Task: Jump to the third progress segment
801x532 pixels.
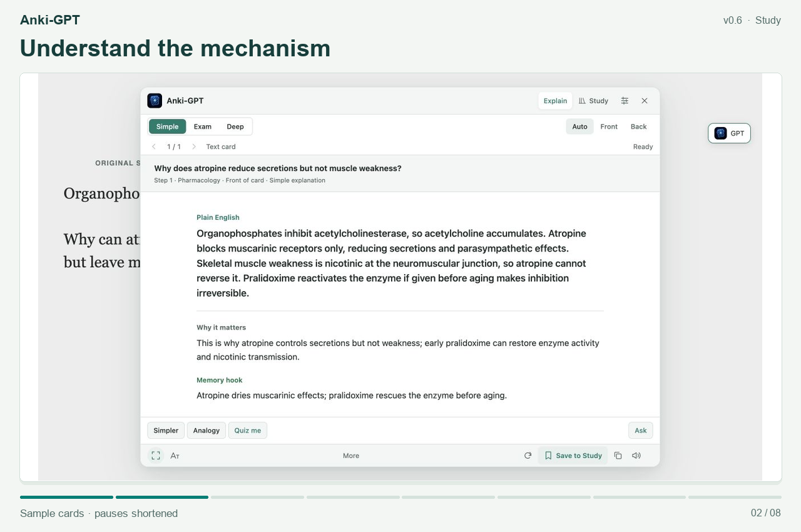Action: tap(257, 498)
